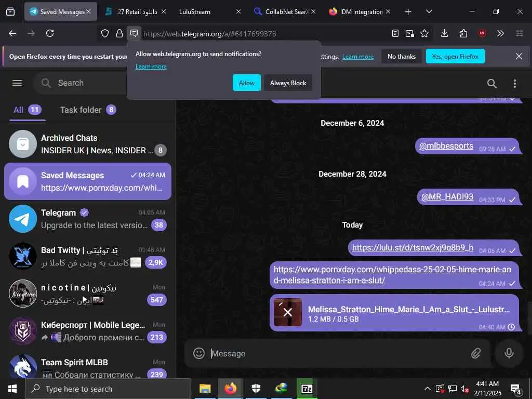Open a new browser tab

(408, 11)
